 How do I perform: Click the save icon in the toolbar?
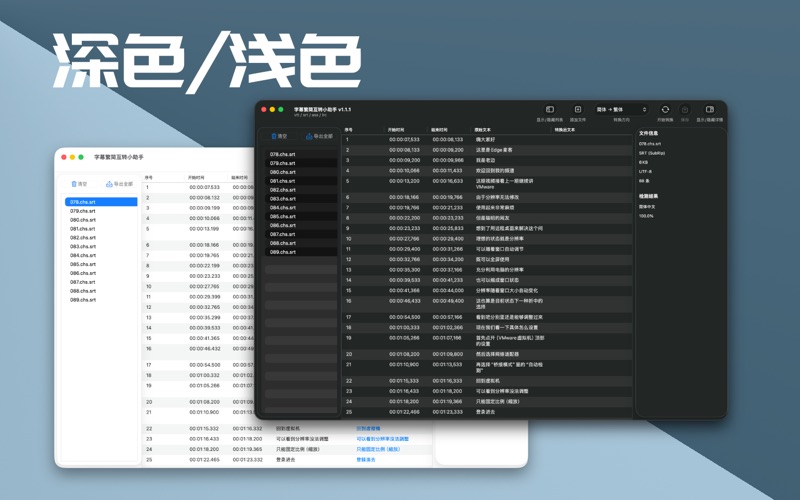pyautogui.click(x=685, y=110)
